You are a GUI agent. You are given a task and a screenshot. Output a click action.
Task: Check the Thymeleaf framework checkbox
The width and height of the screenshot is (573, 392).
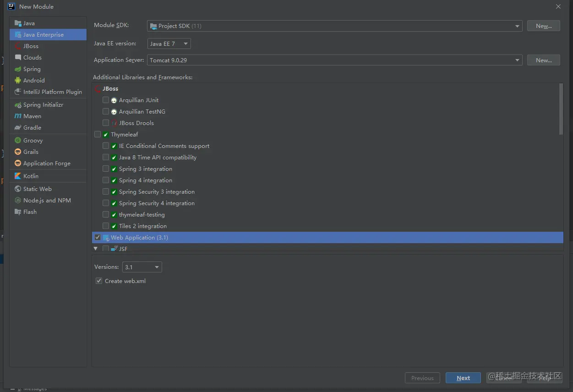98,134
